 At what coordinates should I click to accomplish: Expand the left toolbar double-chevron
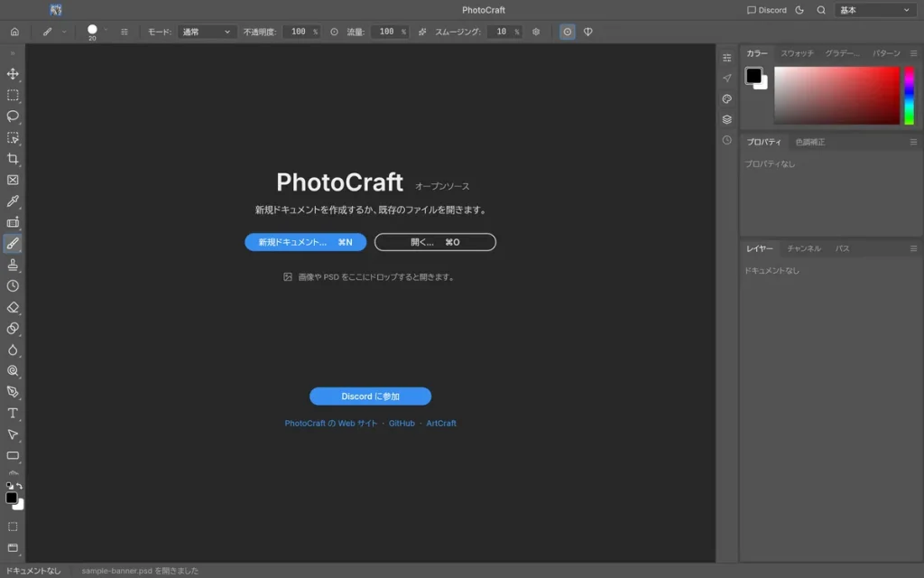pyautogui.click(x=13, y=53)
